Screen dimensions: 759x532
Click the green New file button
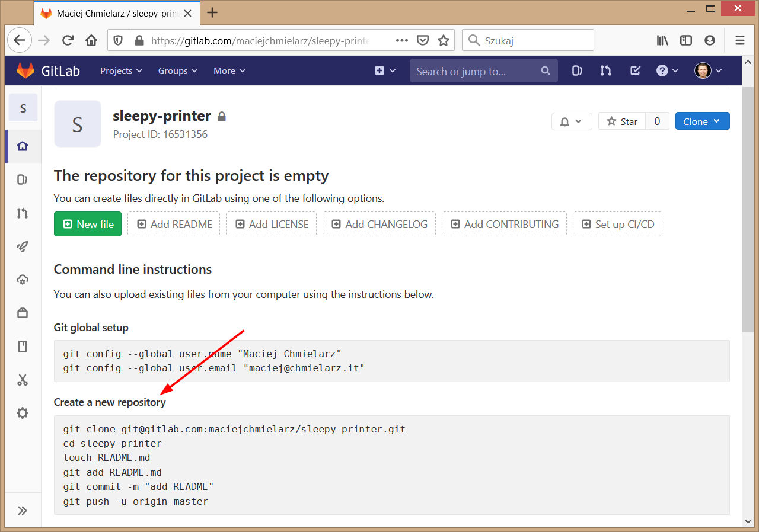pyautogui.click(x=88, y=224)
